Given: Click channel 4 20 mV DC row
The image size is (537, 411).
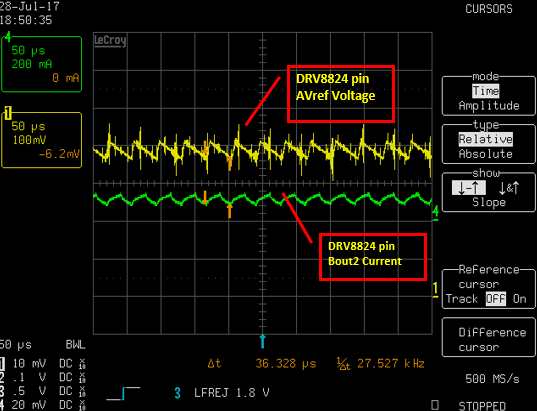Looking at the screenshot, I should coord(43,404).
